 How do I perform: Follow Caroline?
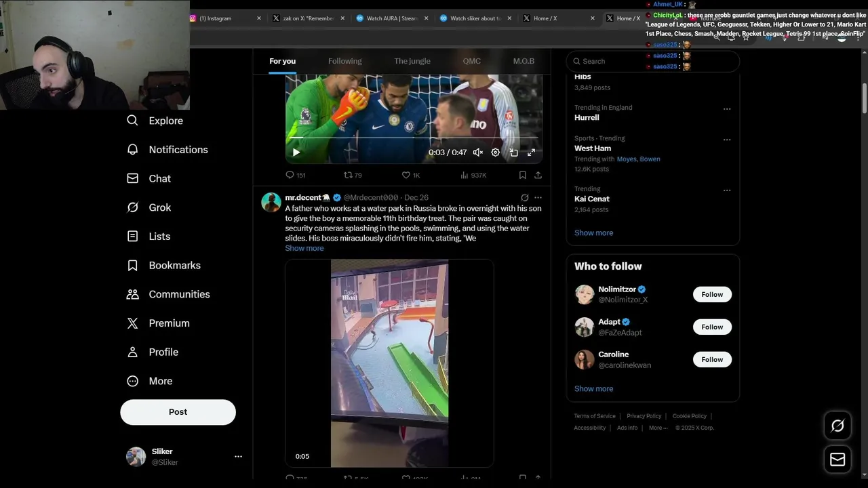pyautogui.click(x=712, y=360)
